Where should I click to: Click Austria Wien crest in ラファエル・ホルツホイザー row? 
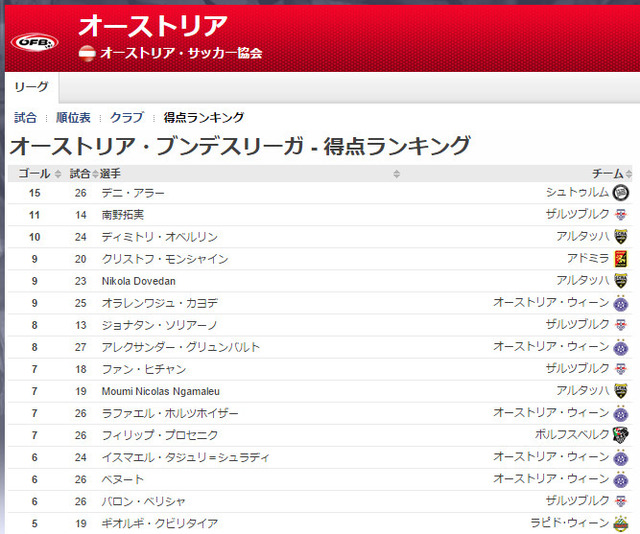621,413
